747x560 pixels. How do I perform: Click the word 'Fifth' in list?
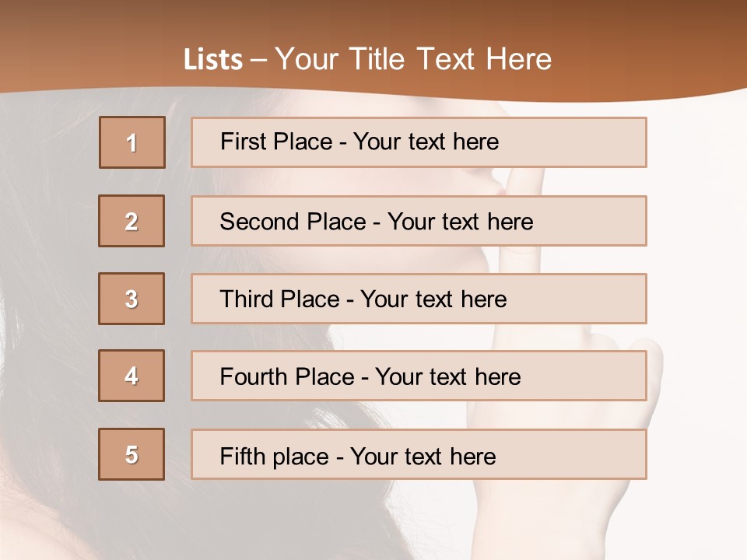[x=242, y=456]
